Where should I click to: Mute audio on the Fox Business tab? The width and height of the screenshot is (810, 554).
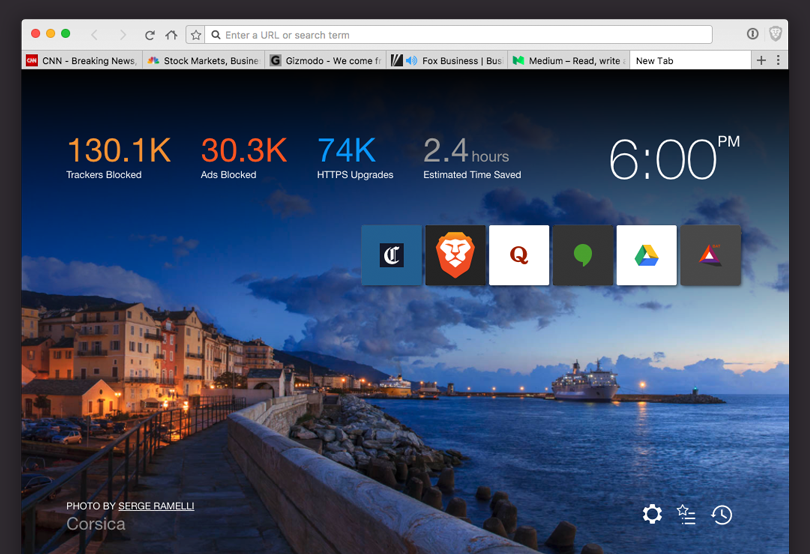click(x=411, y=61)
